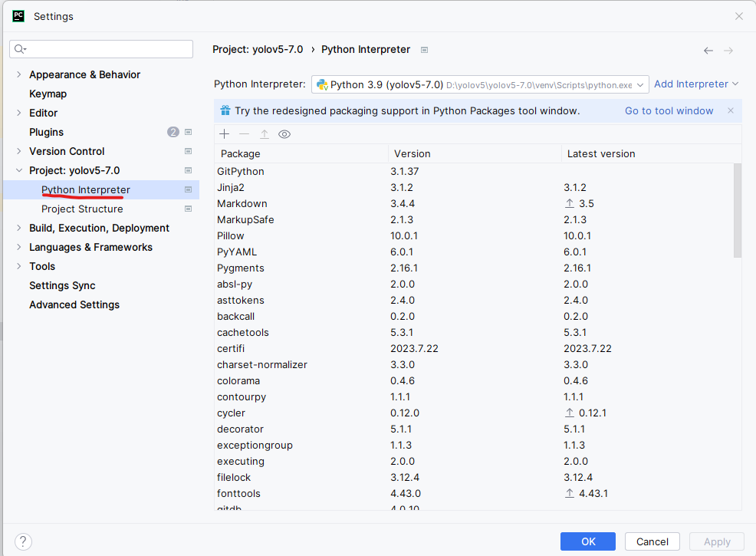Select the colorama package row
Viewport: 756px width, 556px height.
pos(474,381)
